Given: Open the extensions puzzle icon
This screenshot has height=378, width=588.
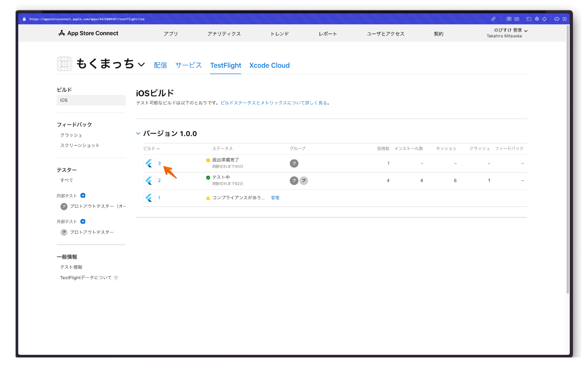Looking at the screenshot, I should pos(556,19).
